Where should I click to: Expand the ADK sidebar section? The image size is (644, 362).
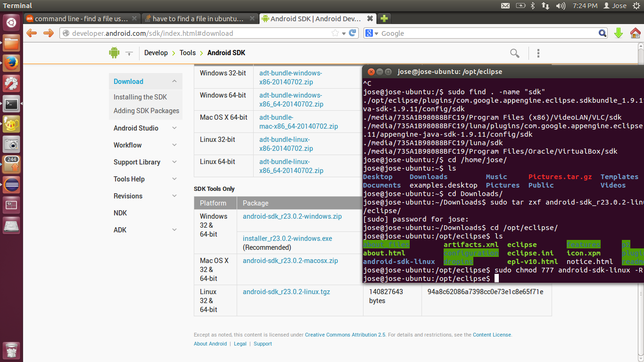click(x=174, y=230)
